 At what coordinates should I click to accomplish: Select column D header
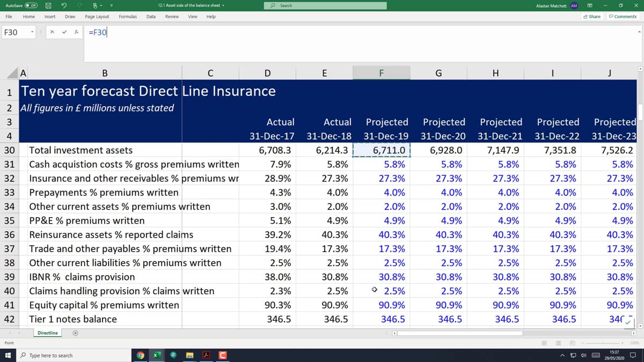(x=267, y=73)
